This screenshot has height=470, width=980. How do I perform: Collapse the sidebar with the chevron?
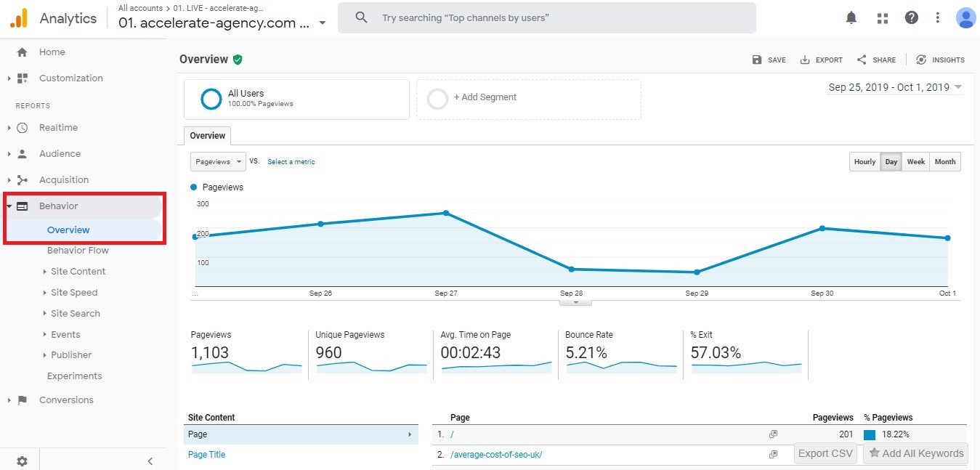tap(150, 461)
